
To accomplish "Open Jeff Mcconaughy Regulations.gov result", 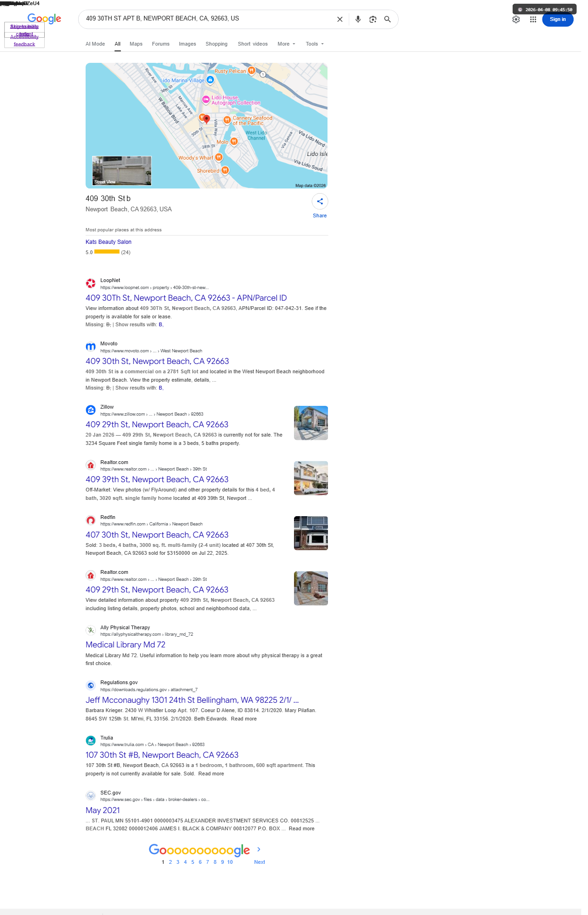I will (192, 700).
